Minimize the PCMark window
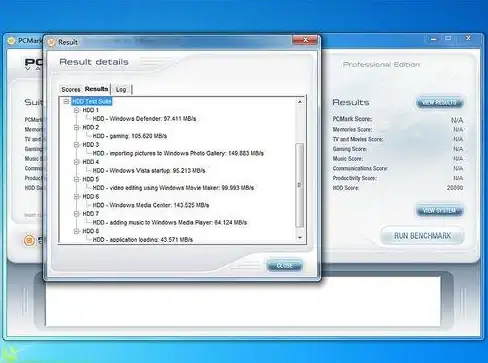Screen dimensions: 488x363 [434, 39]
